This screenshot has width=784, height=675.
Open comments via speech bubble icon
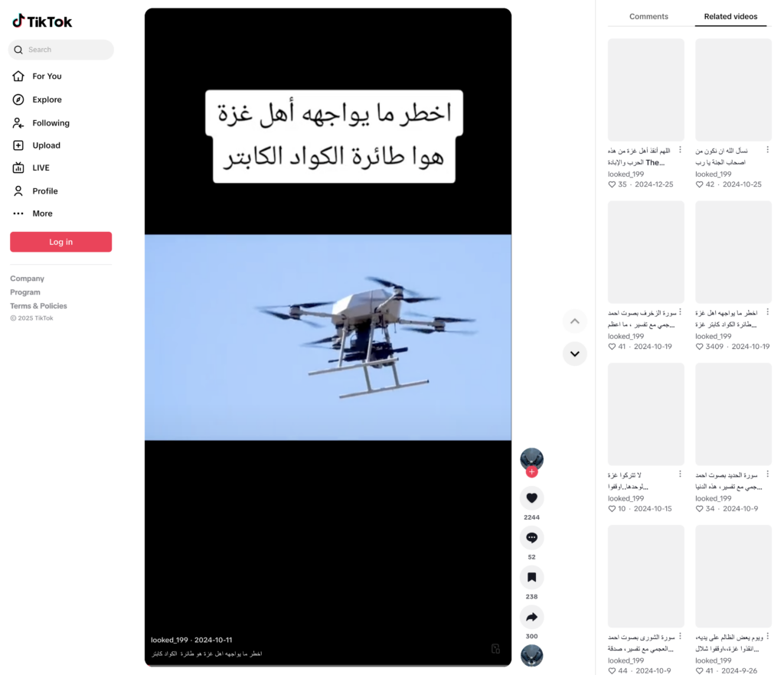(531, 537)
